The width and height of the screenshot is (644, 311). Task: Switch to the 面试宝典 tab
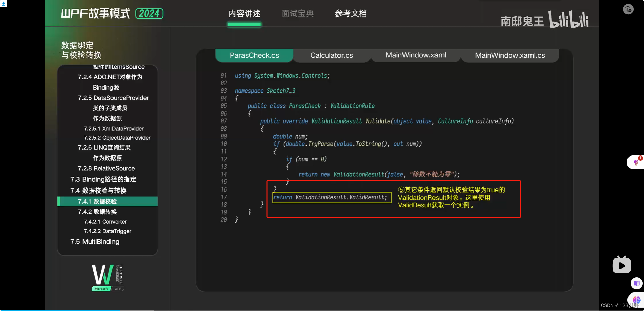[298, 14]
